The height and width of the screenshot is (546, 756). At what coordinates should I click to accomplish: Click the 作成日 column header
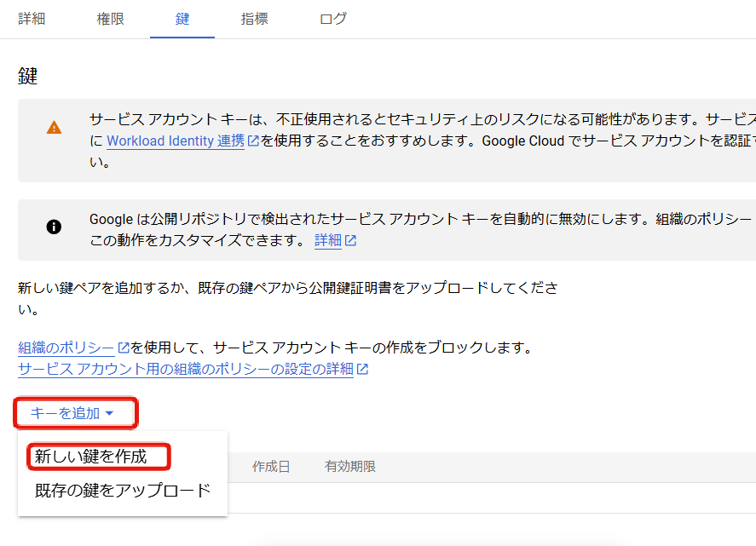pos(271,467)
